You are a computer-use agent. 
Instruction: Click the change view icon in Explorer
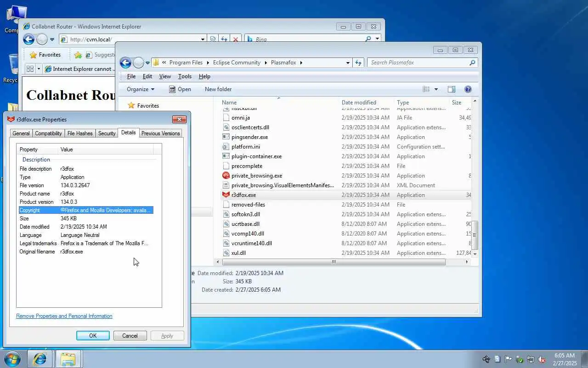click(426, 89)
